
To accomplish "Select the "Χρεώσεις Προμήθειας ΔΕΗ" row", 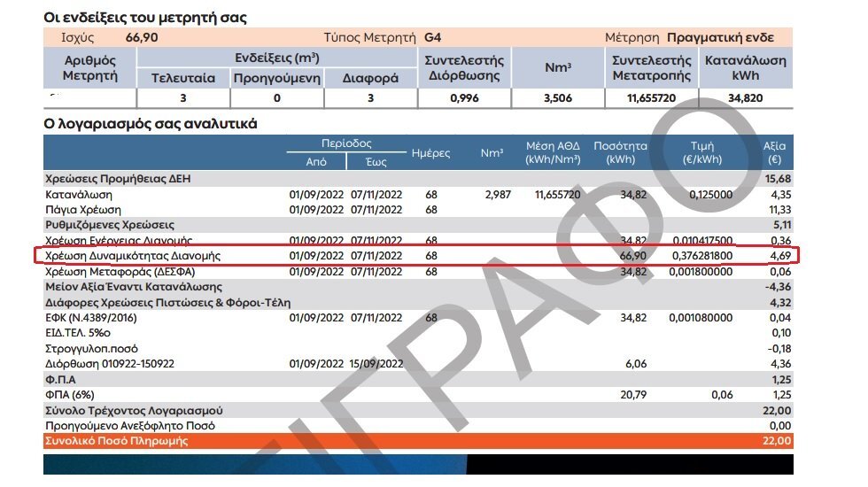I will click(x=418, y=179).
